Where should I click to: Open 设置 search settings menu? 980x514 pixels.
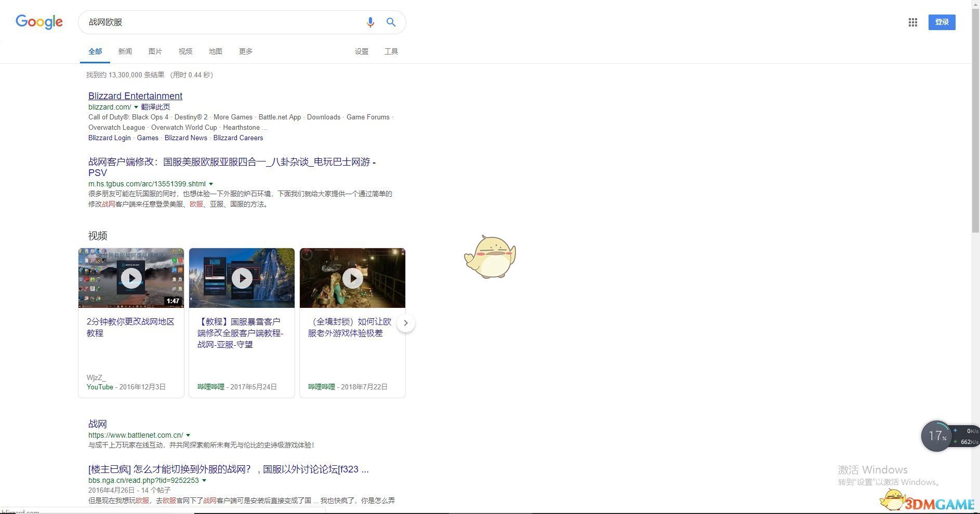[362, 51]
